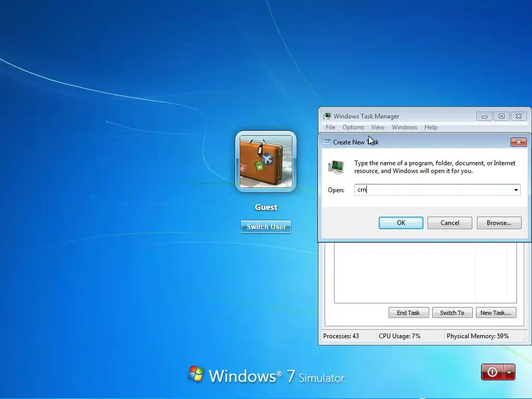Click Switch To in Task Manager

[453, 312]
